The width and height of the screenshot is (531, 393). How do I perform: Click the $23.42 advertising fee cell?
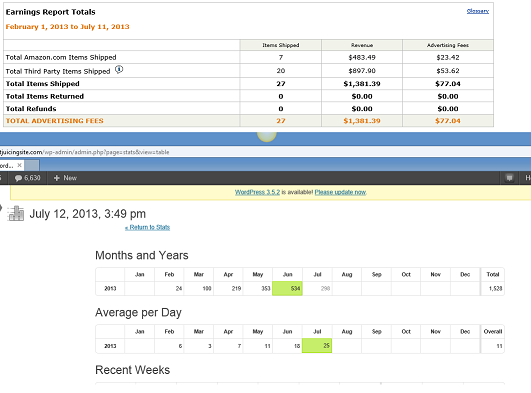coord(448,57)
